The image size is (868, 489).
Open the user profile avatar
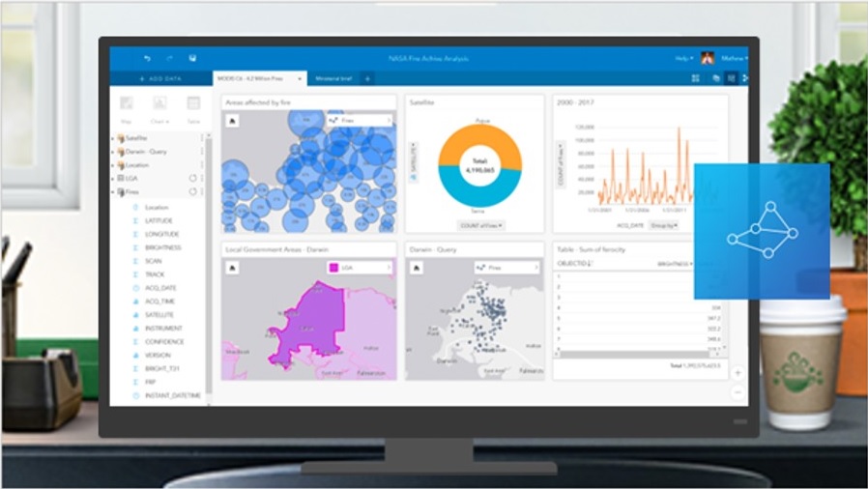[707, 58]
